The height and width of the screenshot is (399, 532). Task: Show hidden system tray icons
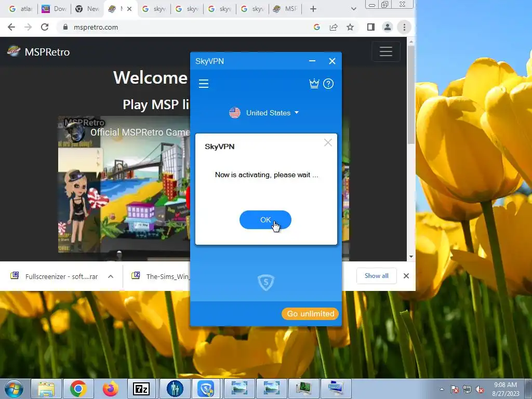(x=442, y=389)
